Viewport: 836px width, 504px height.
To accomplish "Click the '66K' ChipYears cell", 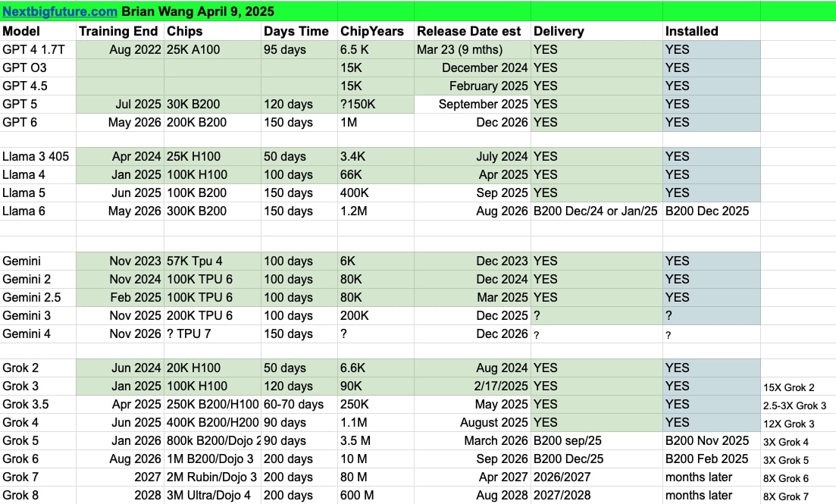I will click(376, 174).
